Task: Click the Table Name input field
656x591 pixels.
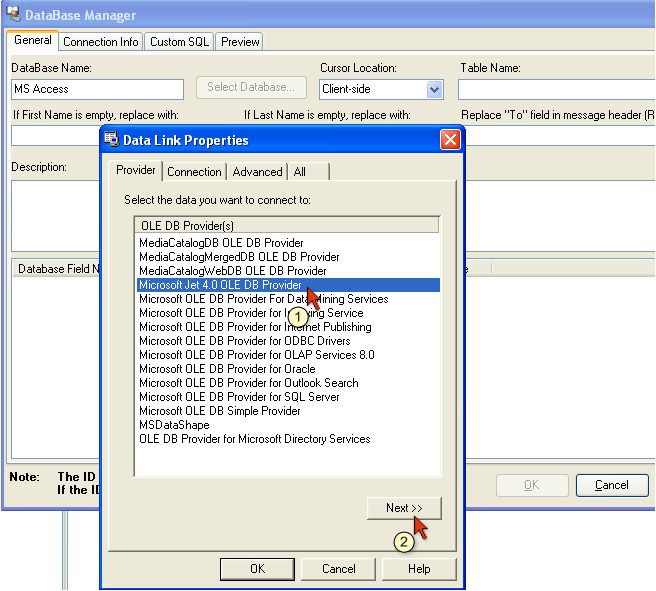Action: click(556, 90)
